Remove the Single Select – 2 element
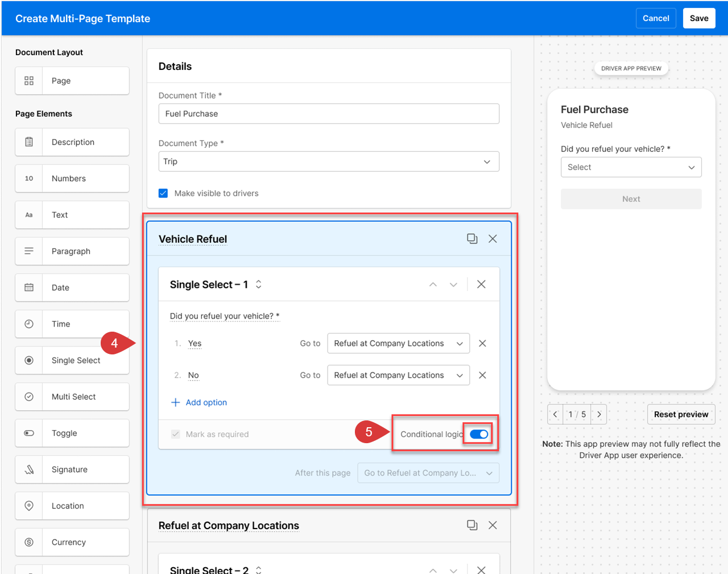 [481, 569]
